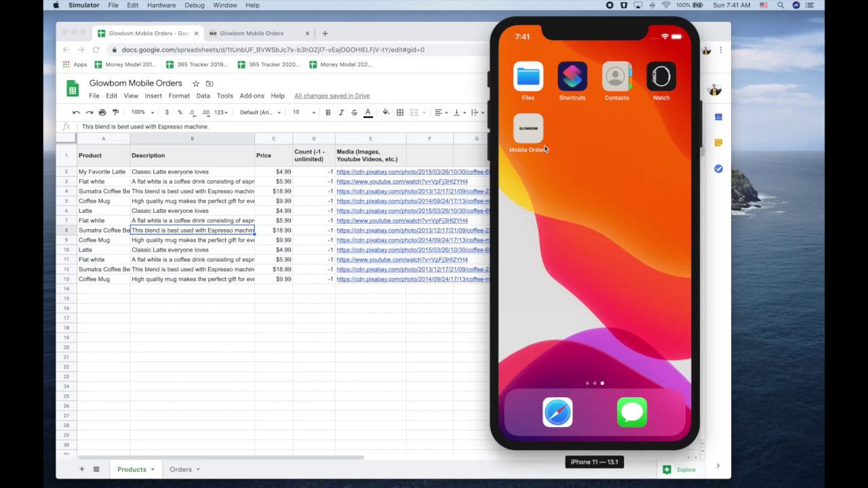Screen dimensions: 868x488
Task: Star the Glowbom Mobile Orders document
Action: tap(196, 83)
